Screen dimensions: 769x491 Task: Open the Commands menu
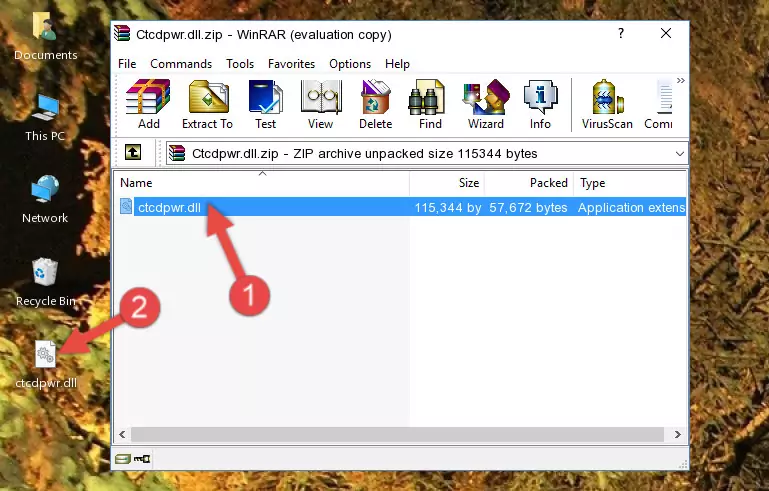181,64
